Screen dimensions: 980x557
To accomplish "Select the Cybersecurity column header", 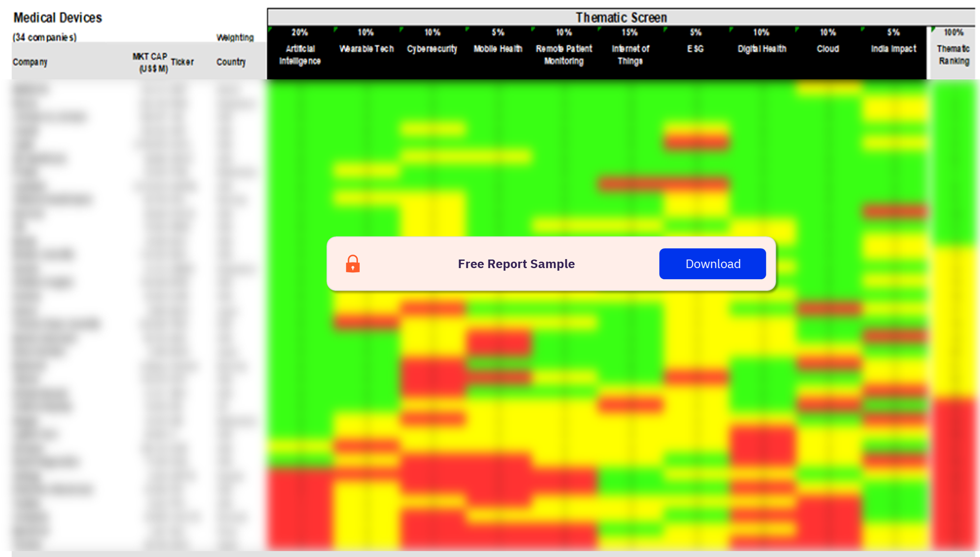I will 432,49.
